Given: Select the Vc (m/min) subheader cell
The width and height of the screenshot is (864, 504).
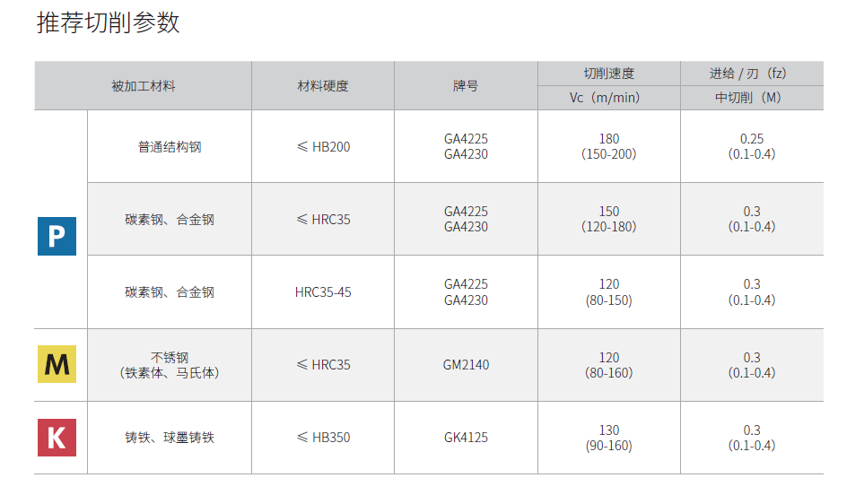Looking at the screenshot, I should (x=609, y=98).
